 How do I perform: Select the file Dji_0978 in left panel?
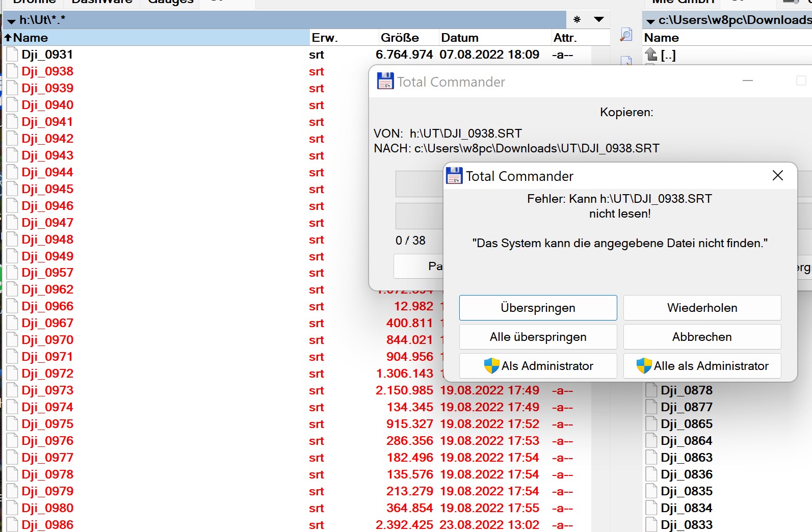pyautogui.click(x=47, y=474)
